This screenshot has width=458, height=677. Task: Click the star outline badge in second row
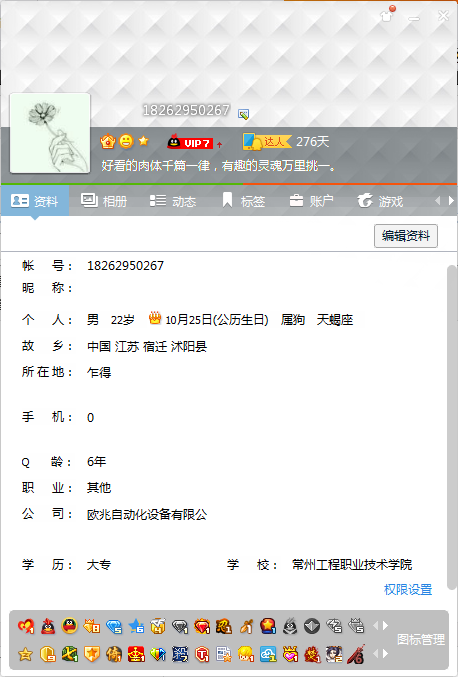click(x=25, y=654)
